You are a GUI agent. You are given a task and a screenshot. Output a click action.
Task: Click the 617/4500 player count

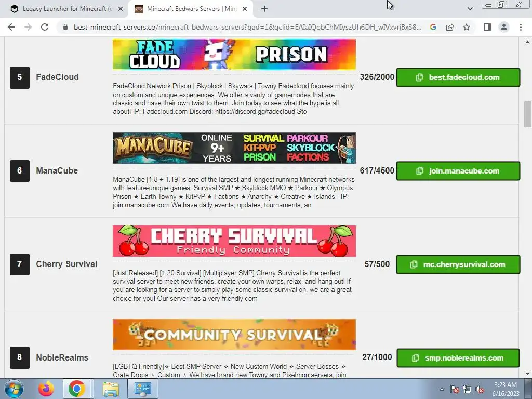pos(377,170)
